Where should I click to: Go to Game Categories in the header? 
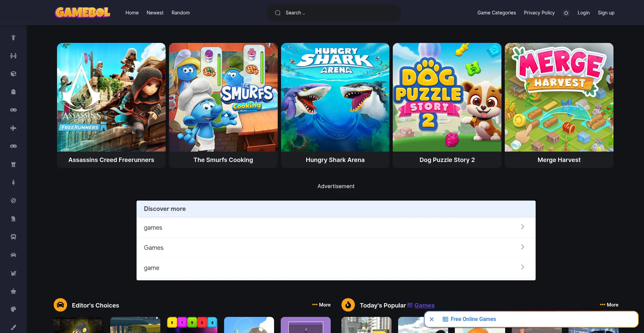pos(496,13)
